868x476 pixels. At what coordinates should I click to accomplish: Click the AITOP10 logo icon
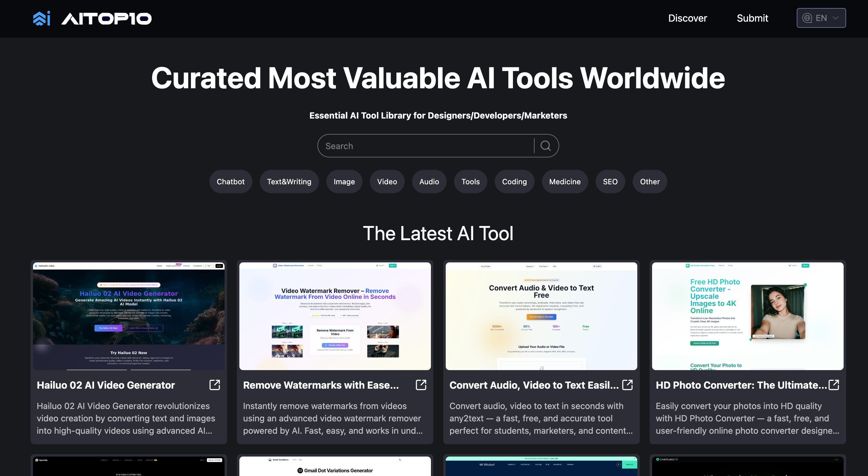(42, 18)
